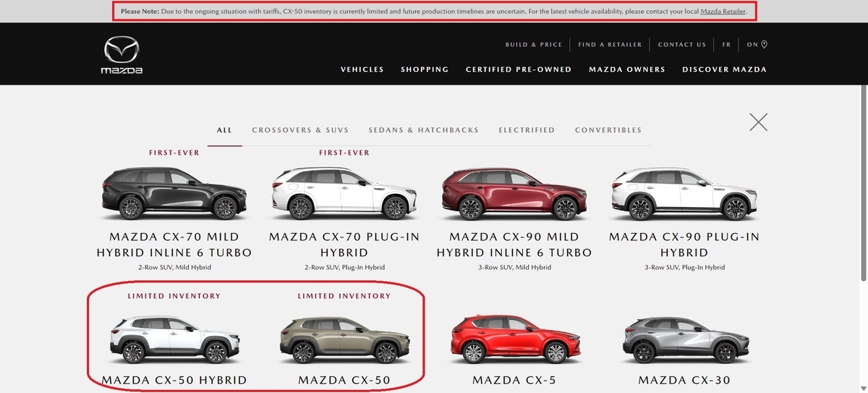This screenshot has height=393, width=868.
Task: Show the Electrified vehicles tab
Action: [x=527, y=130]
